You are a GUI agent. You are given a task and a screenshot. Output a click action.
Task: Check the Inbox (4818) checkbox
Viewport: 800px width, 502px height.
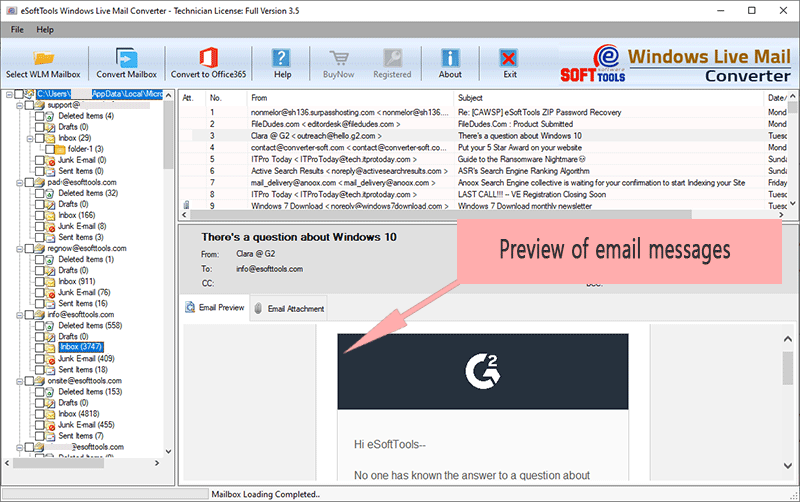pyautogui.click(x=40, y=414)
